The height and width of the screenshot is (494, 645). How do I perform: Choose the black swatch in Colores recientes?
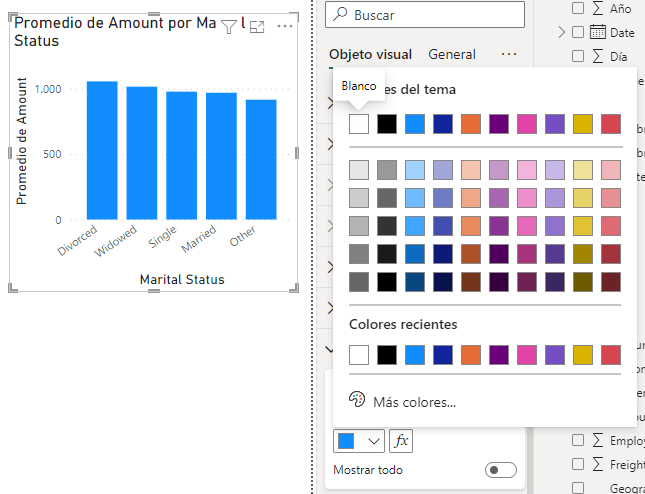coord(387,354)
